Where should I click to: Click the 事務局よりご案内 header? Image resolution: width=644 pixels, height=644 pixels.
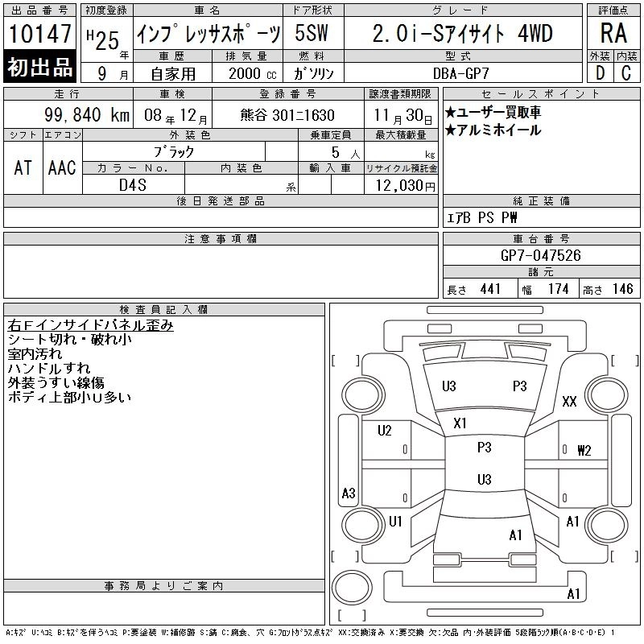click(x=164, y=586)
